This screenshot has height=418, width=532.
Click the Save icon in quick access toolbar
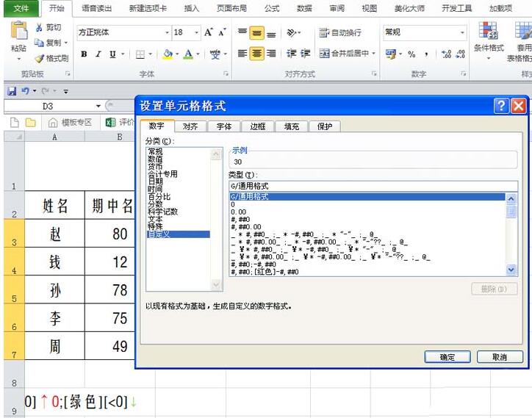tap(12, 91)
